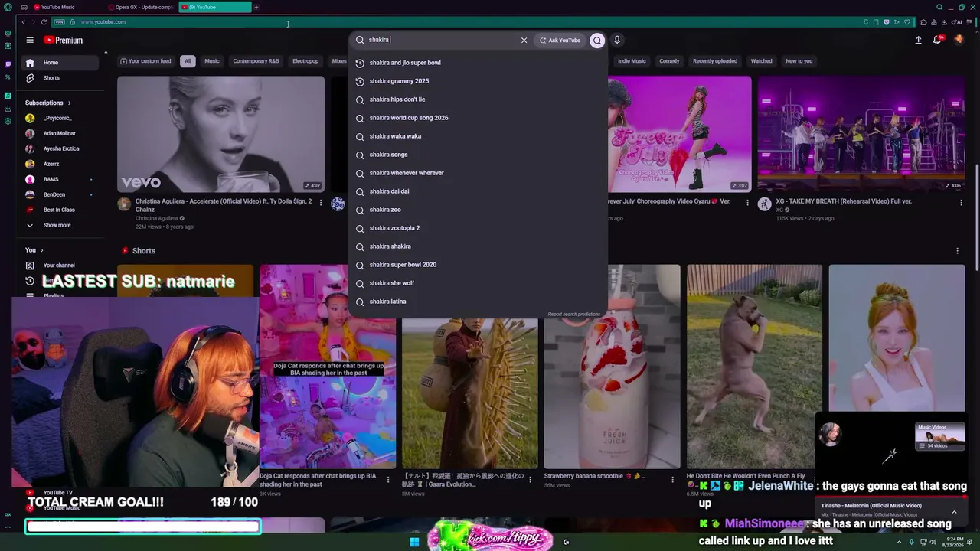Open the extensions cube icon in toolbar

923,22
